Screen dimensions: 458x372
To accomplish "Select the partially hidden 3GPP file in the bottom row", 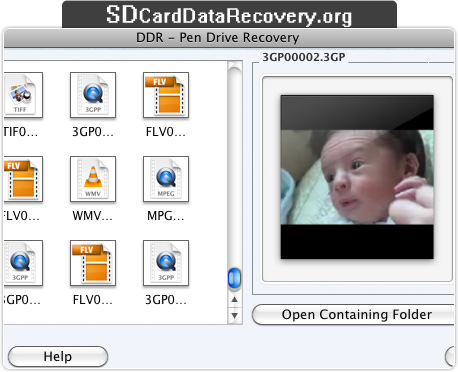I will [x=23, y=263].
